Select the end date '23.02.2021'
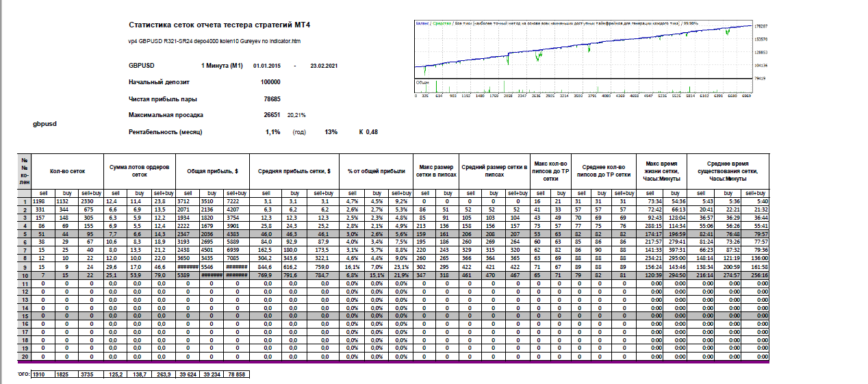The height and width of the screenshot is (384, 868). click(x=323, y=66)
